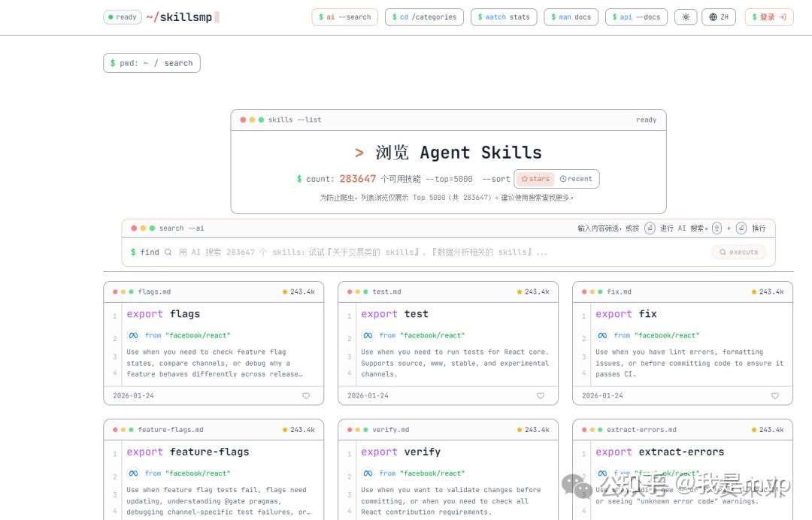The image size is (812, 520).
Task: Click the star count on the feature-flags.md card
Action: pos(298,430)
